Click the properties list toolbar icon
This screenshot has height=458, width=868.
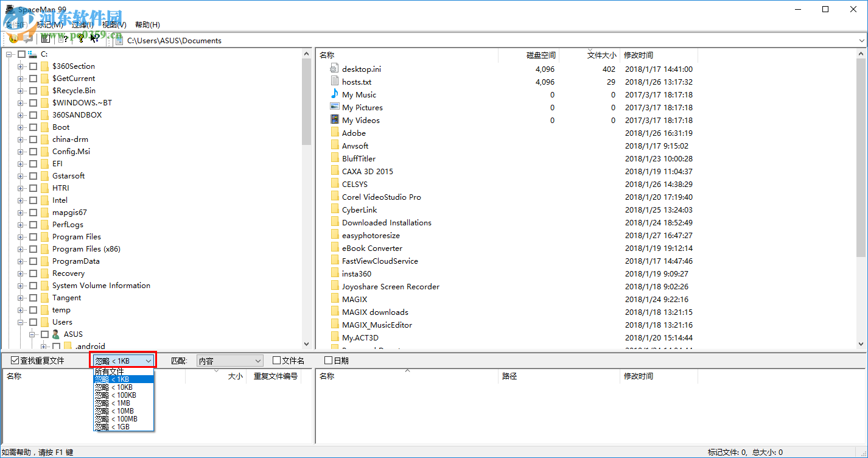click(45, 39)
